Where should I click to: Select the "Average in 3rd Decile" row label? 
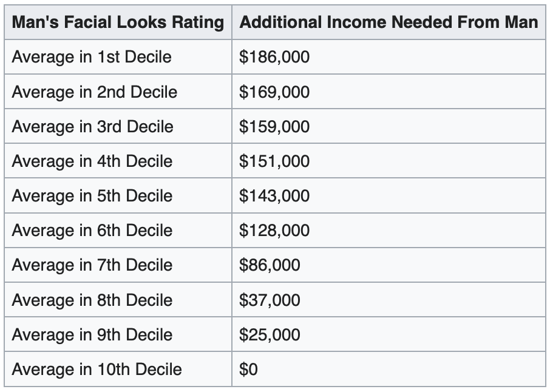tap(93, 127)
